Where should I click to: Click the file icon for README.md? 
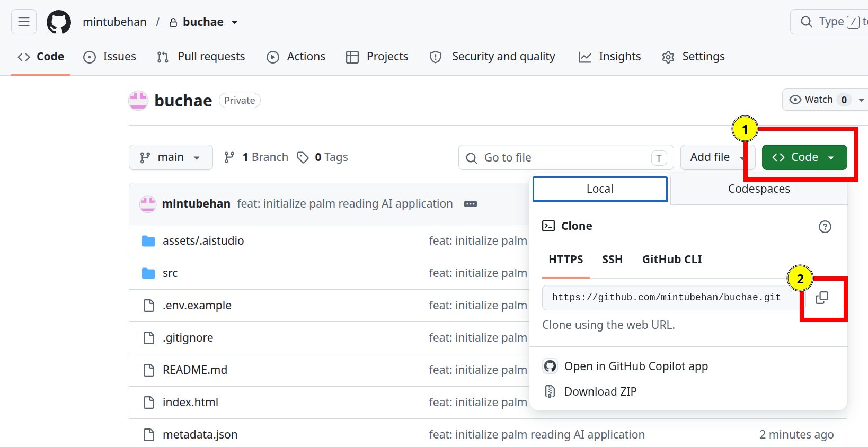point(148,370)
